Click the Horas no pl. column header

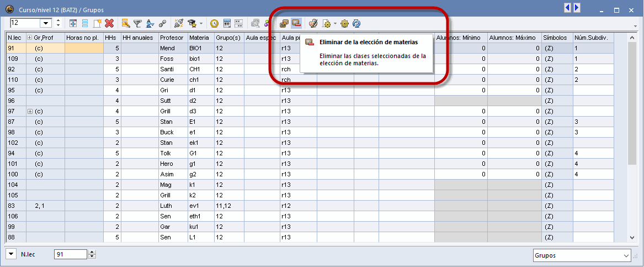coord(84,38)
